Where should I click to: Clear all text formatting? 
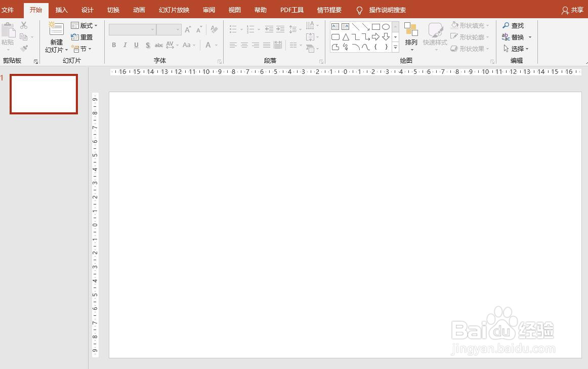point(214,29)
